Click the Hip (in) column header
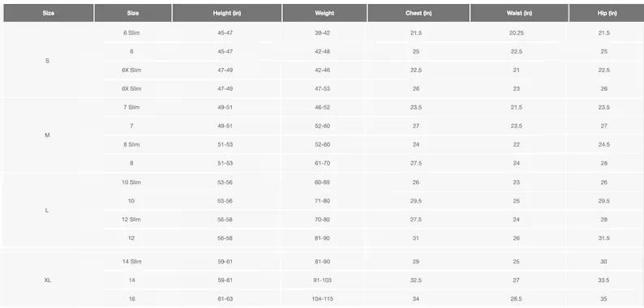The height and width of the screenshot is (308, 644). pyautogui.click(x=607, y=13)
